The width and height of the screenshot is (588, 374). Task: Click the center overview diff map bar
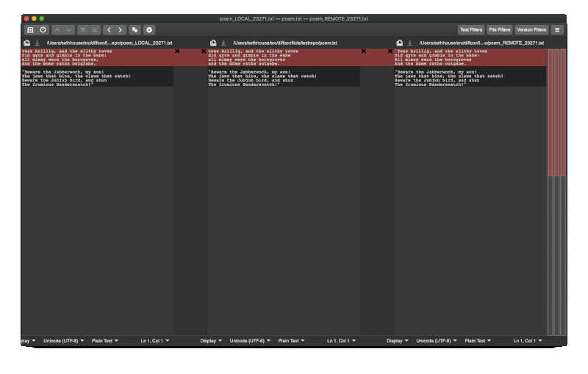(557, 192)
